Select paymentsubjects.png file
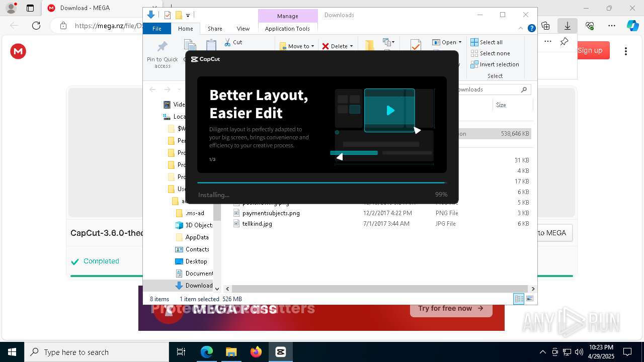644x362 pixels. (271, 213)
